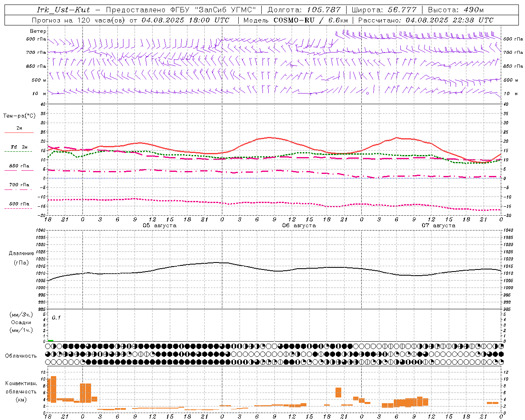Click 'Прогноз на 120 часа(ов)' forecast header
Viewport: 525px width, 420px height.
tap(79, 20)
